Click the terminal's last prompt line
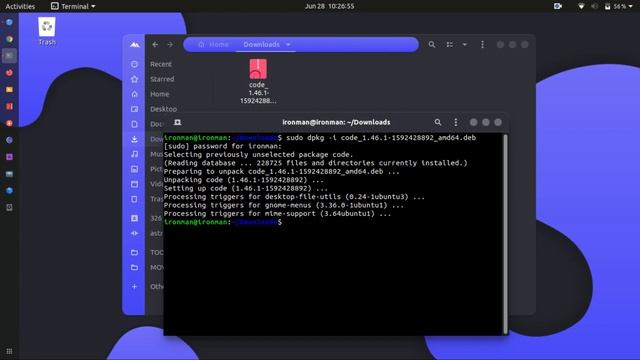The height and width of the screenshot is (360, 640). (223, 222)
